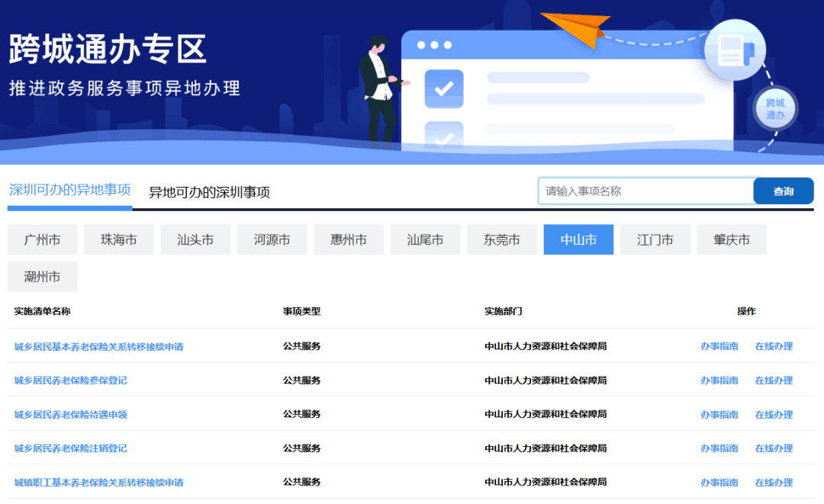Select the 汕头市 city filter
The height and width of the screenshot is (504, 824).
pos(195,239)
